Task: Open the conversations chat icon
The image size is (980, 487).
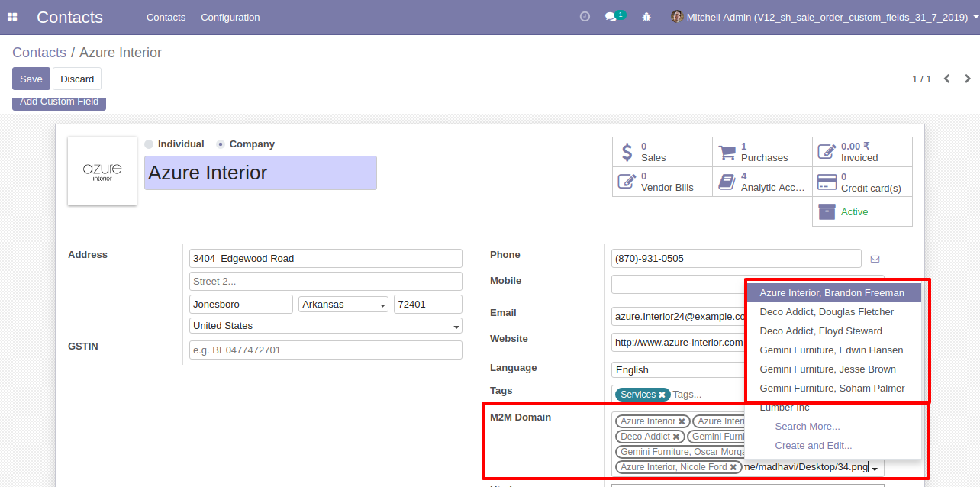Action: coord(611,17)
